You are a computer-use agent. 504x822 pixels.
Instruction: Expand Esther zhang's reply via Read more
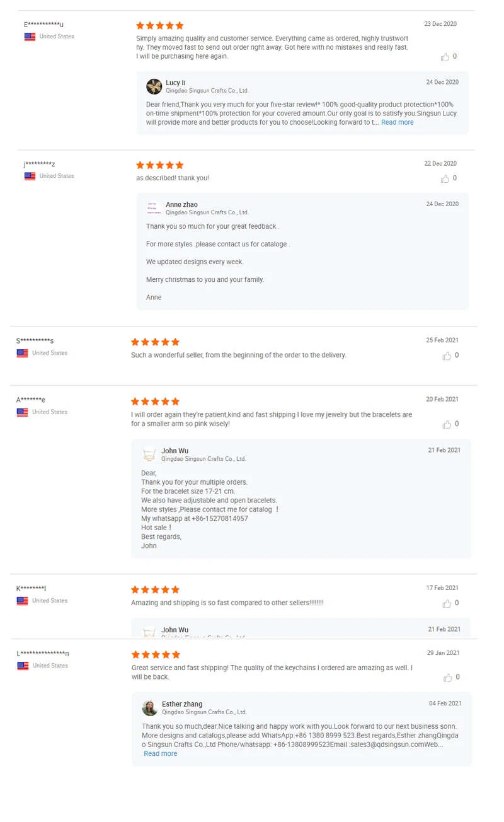(x=160, y=753)
